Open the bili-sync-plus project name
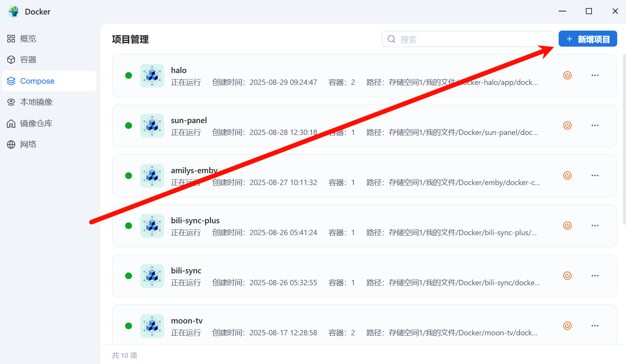This screenshot has width=626, height=364. coord(195,221)
